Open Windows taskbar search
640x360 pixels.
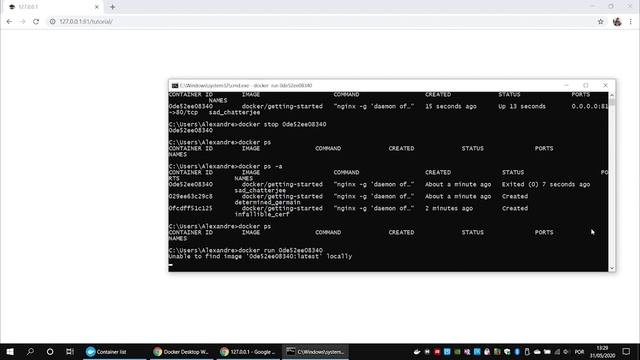click(x=30, y=351)
